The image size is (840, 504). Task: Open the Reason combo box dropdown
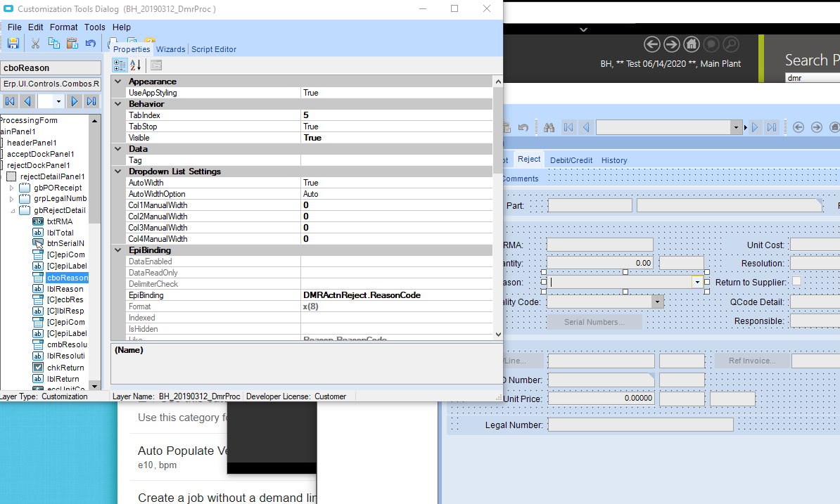point(698,282)
